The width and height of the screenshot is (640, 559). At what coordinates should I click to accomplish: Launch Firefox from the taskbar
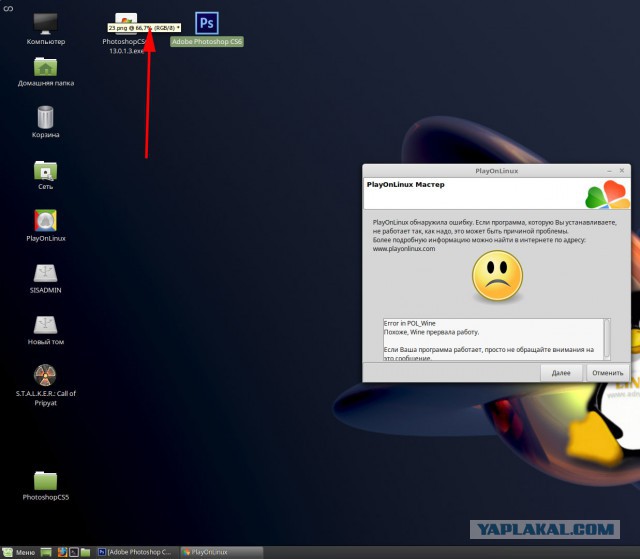(62, 552)
